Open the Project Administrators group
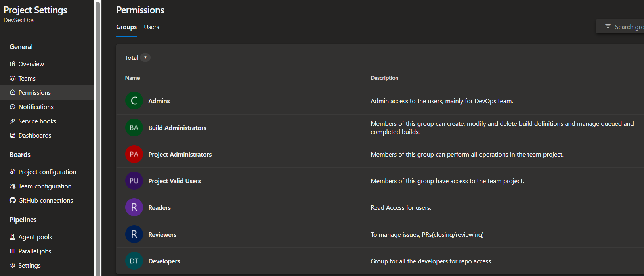The width and height of the screenshot is (644, 276). [180, 154]
